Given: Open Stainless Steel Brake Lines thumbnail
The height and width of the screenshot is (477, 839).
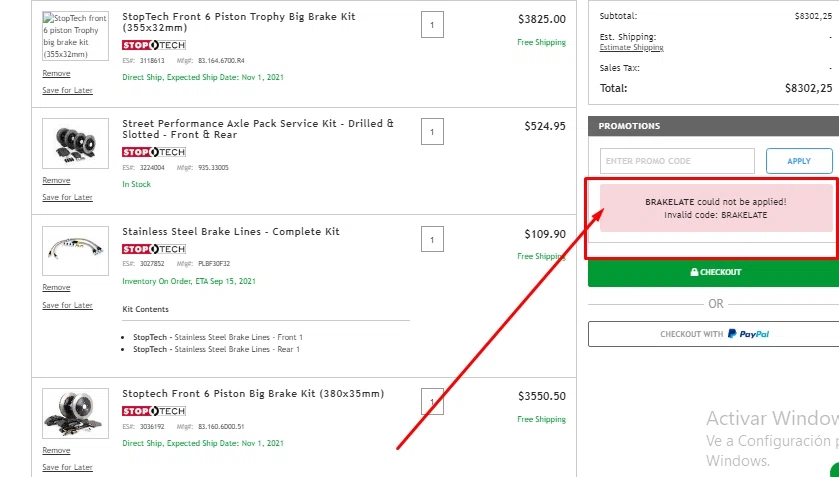Looking at the screenshot, I should tap(75, 250).
